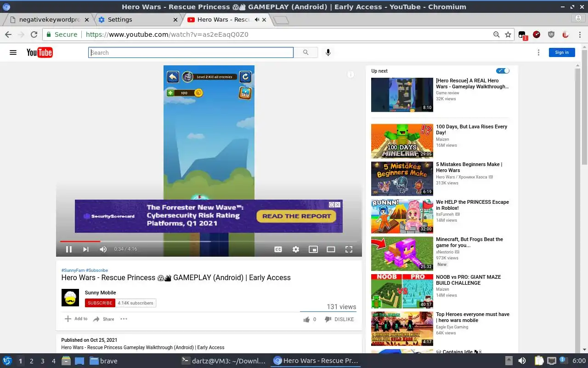Mute the Hero Wars tab audio icon
Image resolution: width=588 pixels, height=368 pixels.
point(257,20)
